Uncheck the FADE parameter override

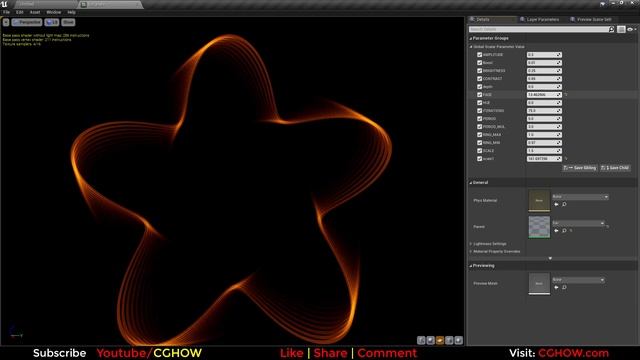click(x=480, y=95)
